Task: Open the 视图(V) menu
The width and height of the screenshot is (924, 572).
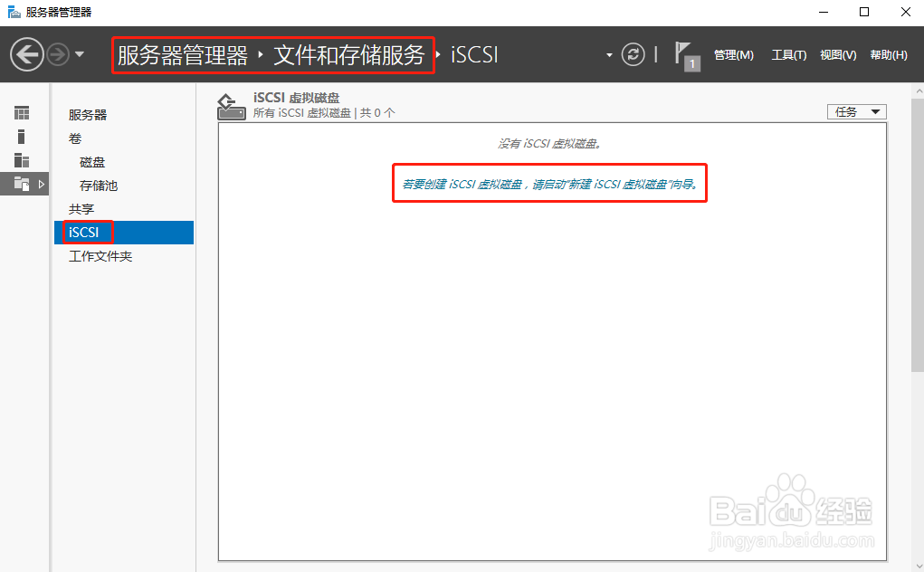Action: [x=837, y=54]
